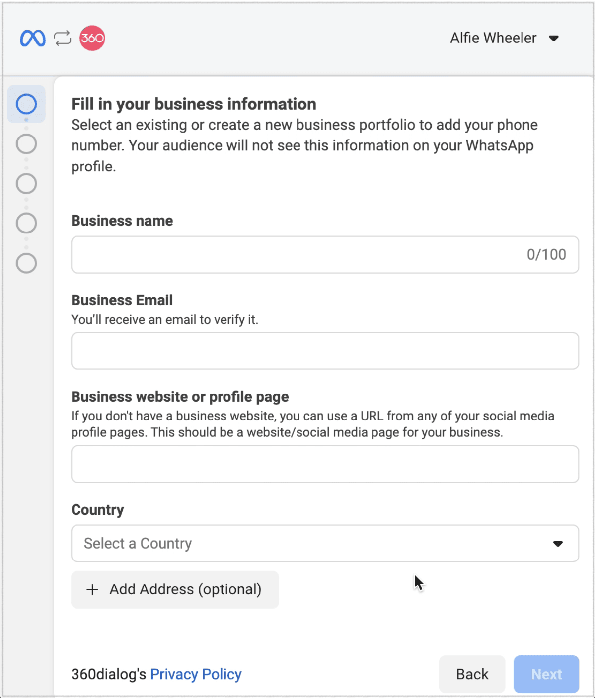Image resolution: width=597 pixels, height=700 pixels.
Task: Select the fifth step circle in sidebar
Action: [x=26, y=263]
